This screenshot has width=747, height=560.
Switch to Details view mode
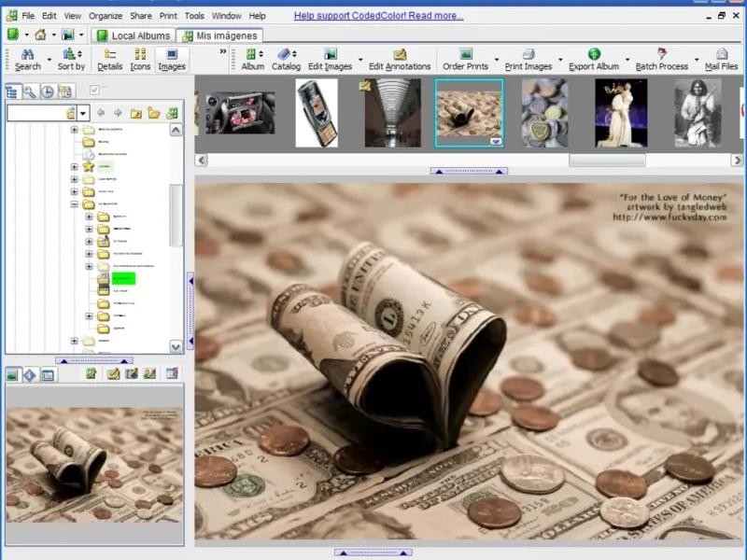109,60
